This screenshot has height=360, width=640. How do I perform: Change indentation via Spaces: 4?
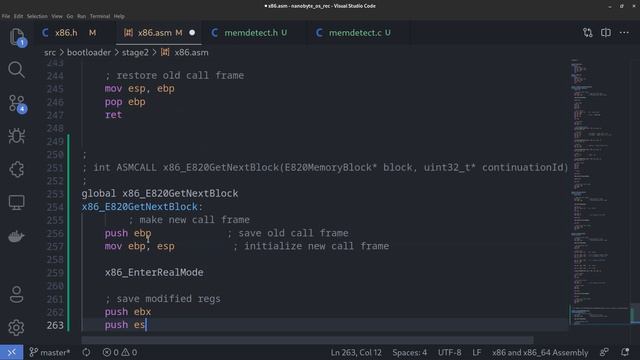tap(409, 352)
